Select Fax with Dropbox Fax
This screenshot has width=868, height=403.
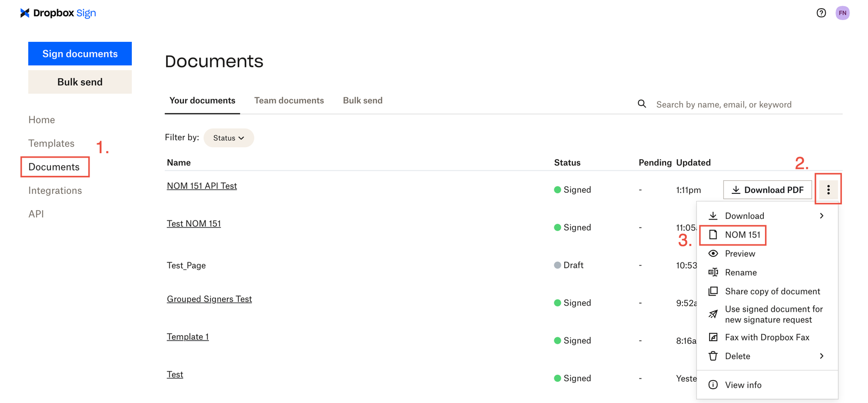click(x=767, y=337)
